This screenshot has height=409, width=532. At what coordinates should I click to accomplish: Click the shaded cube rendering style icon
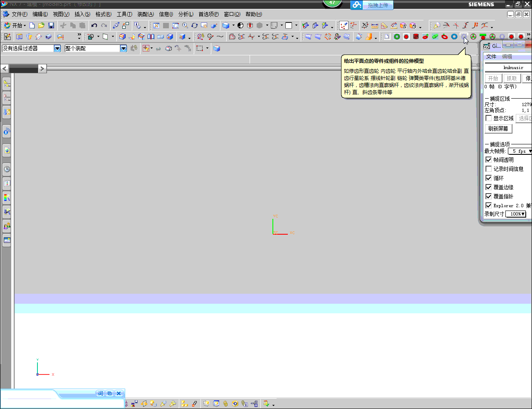[x=226, y=25]
